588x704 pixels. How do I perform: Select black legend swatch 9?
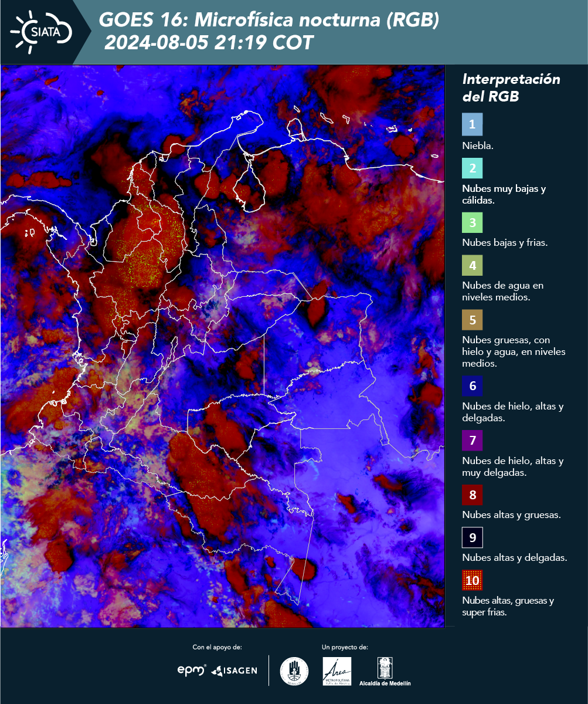(472, 538)
